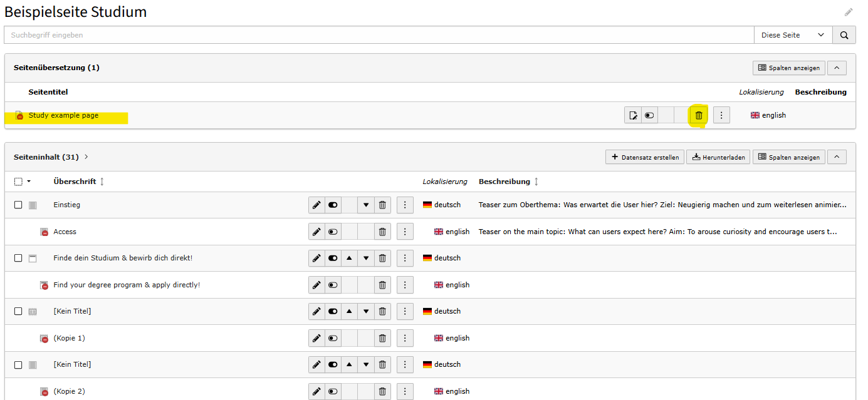Edit page title using pencil icon top right
This screenshot has height=400, width=868.
(849, 13)
